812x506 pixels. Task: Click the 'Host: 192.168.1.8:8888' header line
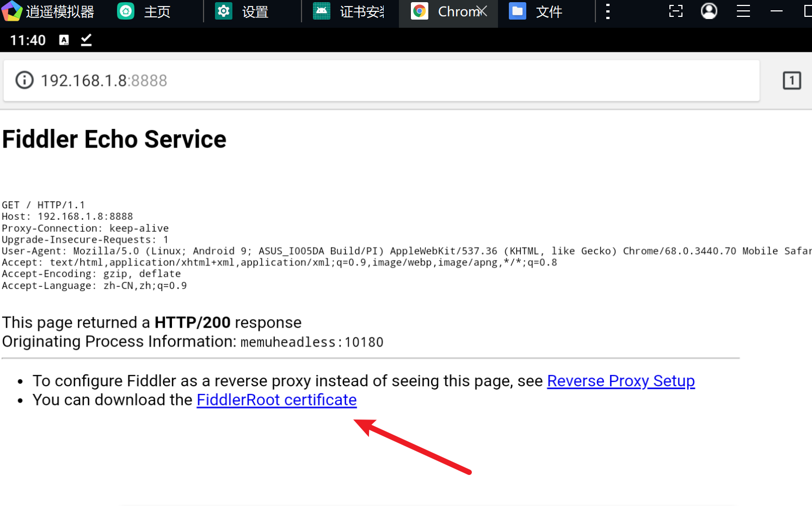click(67, 217)
